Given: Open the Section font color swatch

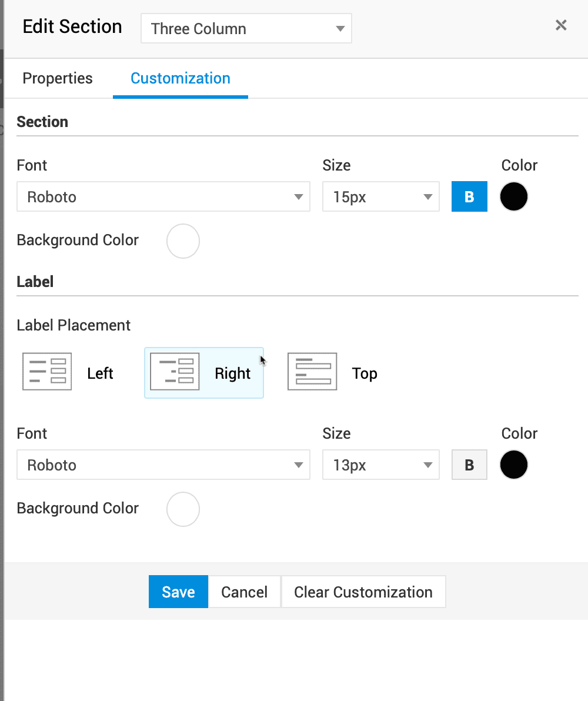Looking at the screenshot, I should click(514, 197).
